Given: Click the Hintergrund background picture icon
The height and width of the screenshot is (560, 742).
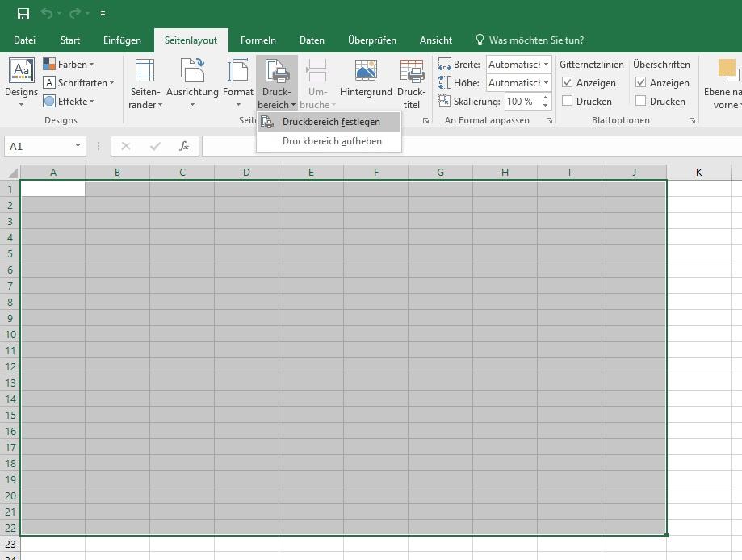Looking at the screenshot, I should coord(366,70).
